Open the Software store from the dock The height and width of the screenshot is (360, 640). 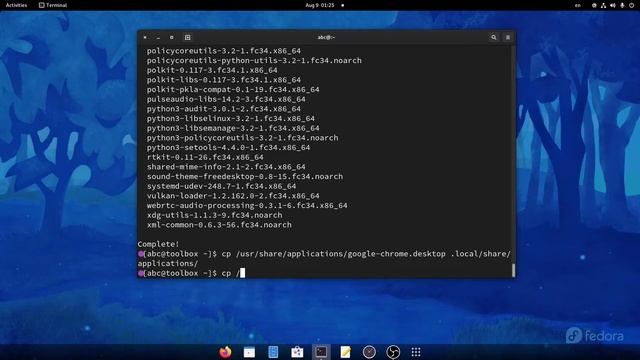coord(297,352)
